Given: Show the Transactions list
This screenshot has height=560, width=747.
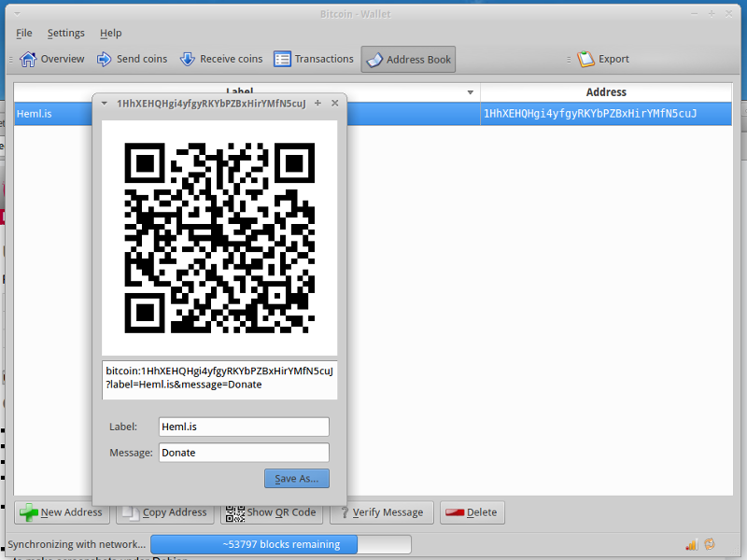Looking at the screenshot, I should point(314,59).
